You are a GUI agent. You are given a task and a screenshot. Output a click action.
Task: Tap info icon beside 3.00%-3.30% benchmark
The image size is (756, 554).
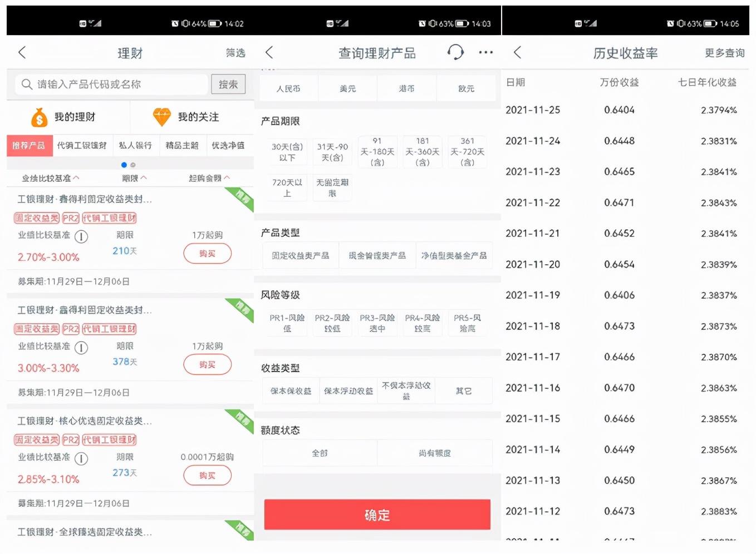[x=81, y=348]
